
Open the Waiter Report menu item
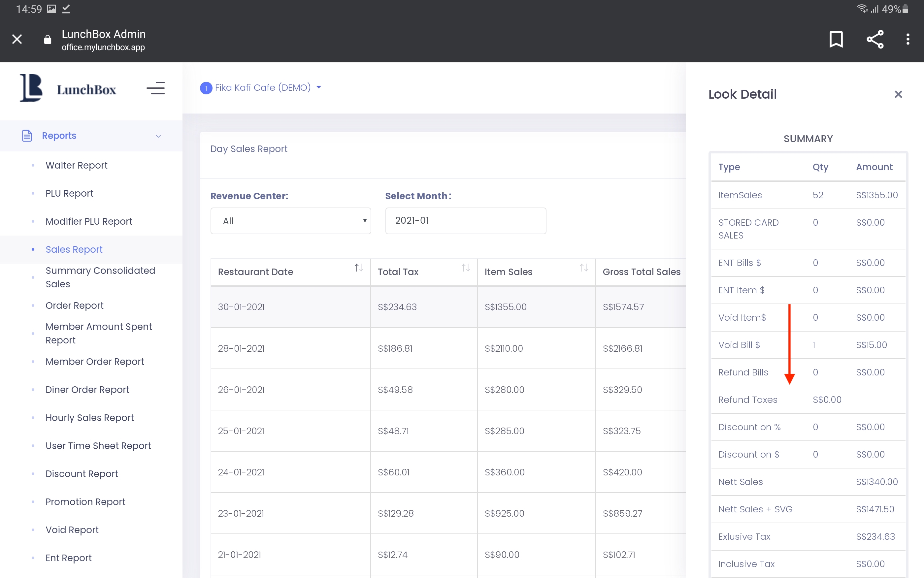click(x=77, y=165)
